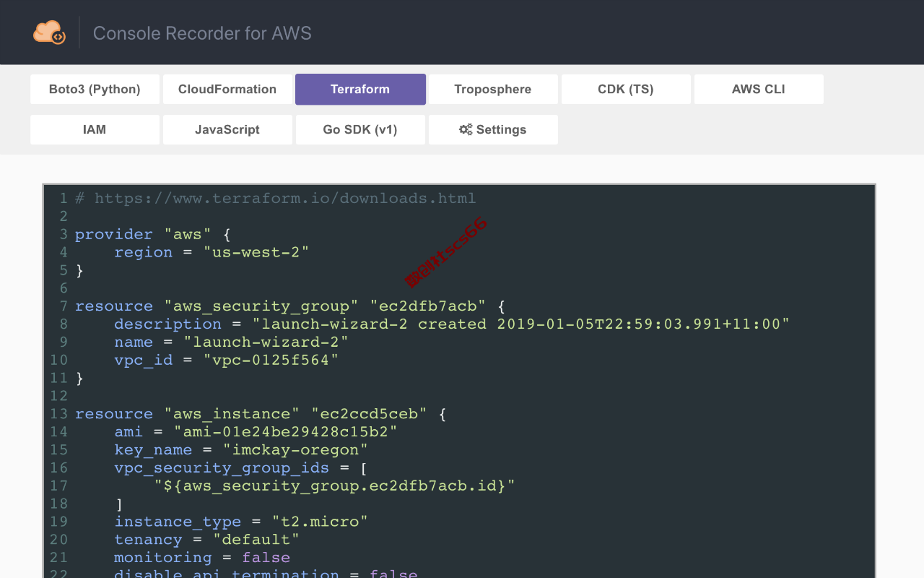The width and height of the screenshot is (924, 578).
Task: Click the aws_instance resource line
Action: coord(261,414)
